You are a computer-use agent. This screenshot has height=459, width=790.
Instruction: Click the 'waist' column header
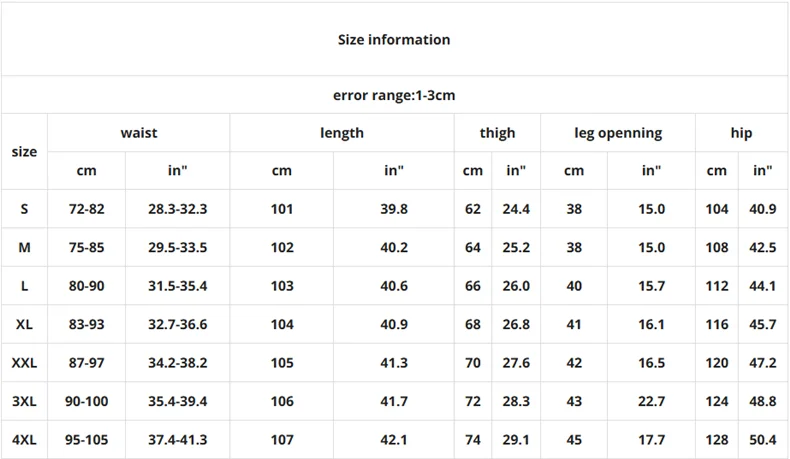pos(139,133)
